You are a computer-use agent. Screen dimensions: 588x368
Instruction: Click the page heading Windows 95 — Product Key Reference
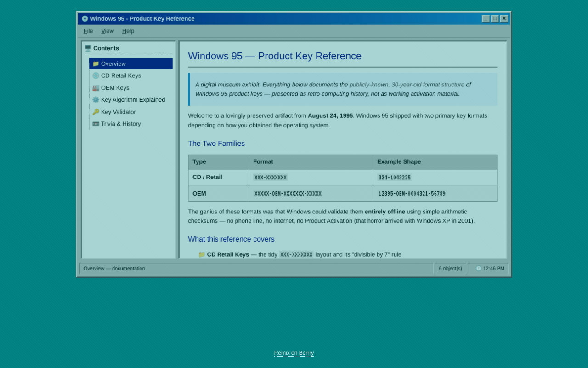pyautogui.click(x=275, y=56)
